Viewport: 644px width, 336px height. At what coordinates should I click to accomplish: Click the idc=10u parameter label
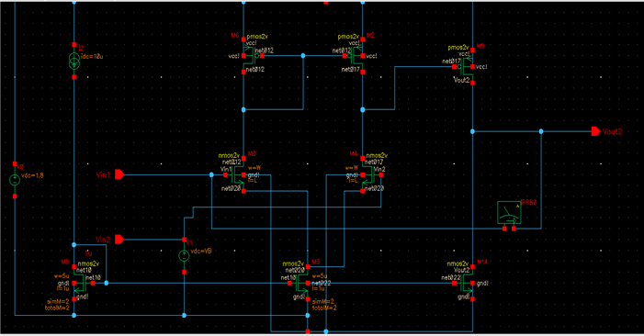(92, 57)
